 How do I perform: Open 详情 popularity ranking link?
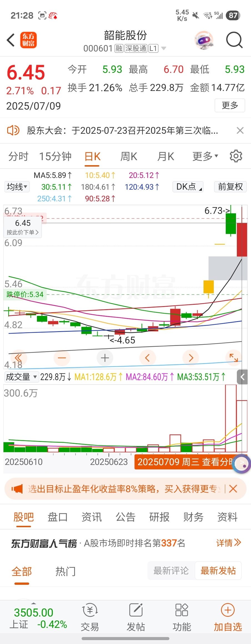point(229,543)
